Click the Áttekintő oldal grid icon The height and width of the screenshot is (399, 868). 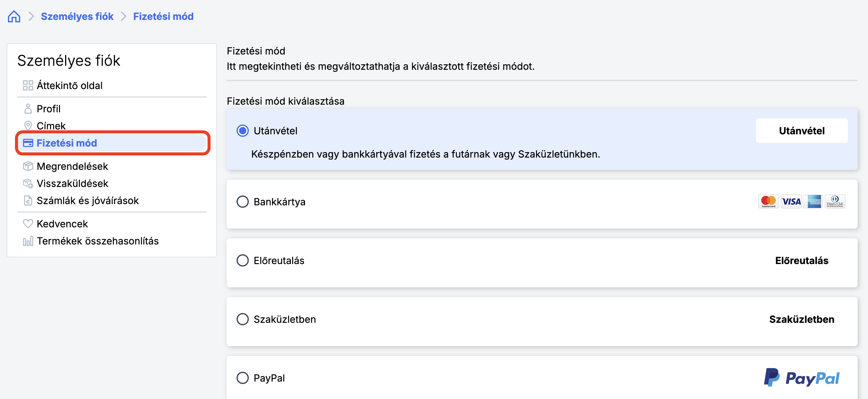pyautogui.click(x=28, y=85)
